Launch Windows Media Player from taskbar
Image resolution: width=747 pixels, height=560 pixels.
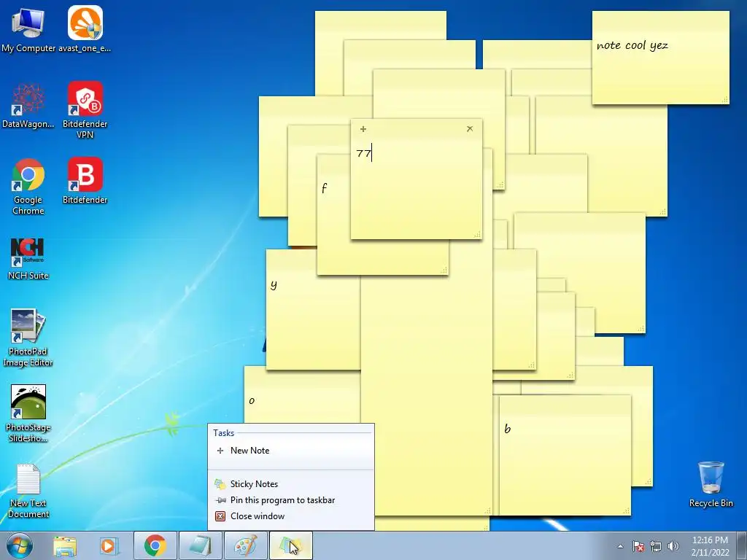pos(109,546)
